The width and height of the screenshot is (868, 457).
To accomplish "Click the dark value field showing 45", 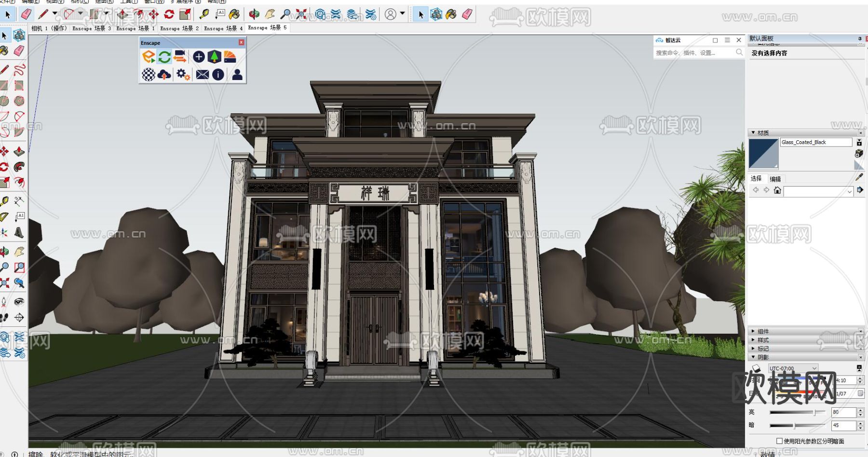I will (843, 425).
